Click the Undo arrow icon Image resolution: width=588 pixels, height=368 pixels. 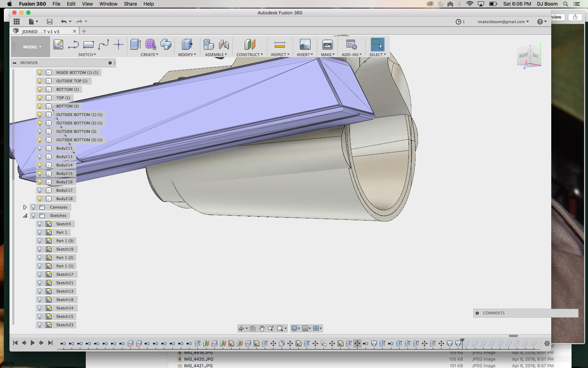(x=64, y=22)
